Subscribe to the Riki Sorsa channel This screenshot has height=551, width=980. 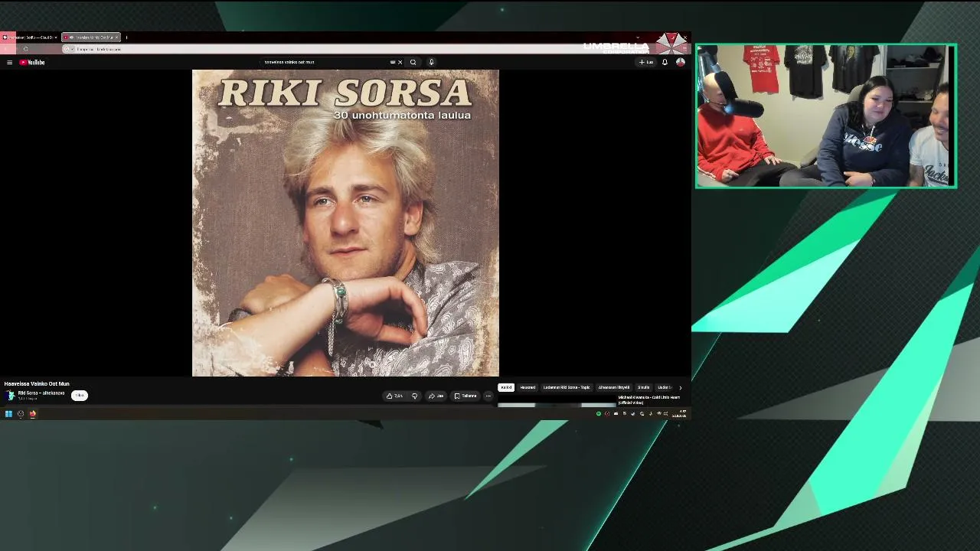tap(80, 395)
